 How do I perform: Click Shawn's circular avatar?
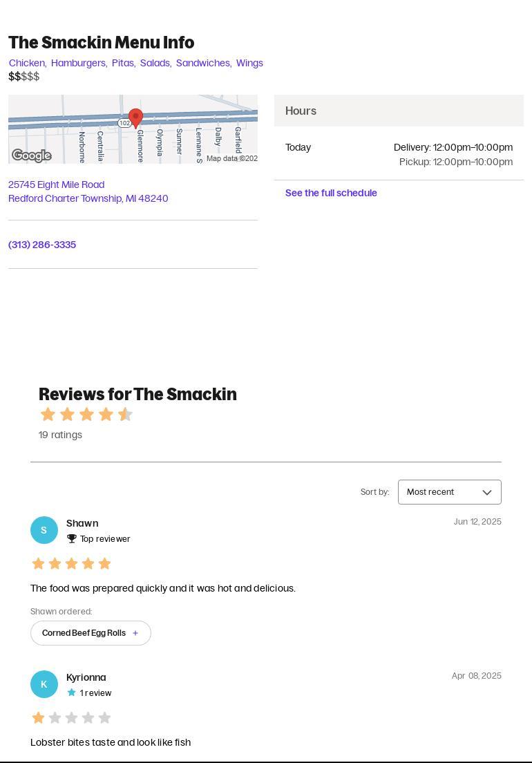point(44,530)
